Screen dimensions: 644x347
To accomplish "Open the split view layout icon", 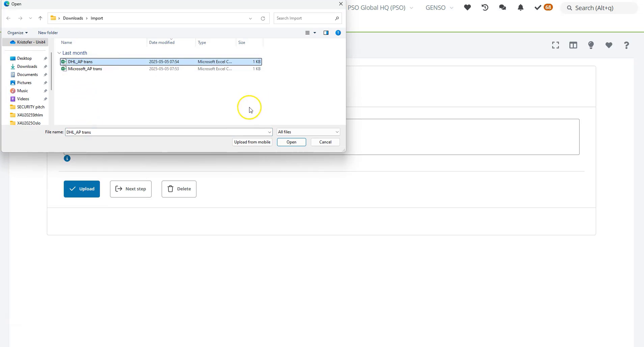I will point(573,45).
